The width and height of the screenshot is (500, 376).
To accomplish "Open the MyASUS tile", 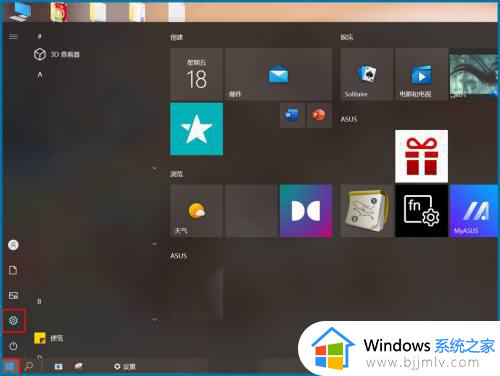I will tap(474, 211).
